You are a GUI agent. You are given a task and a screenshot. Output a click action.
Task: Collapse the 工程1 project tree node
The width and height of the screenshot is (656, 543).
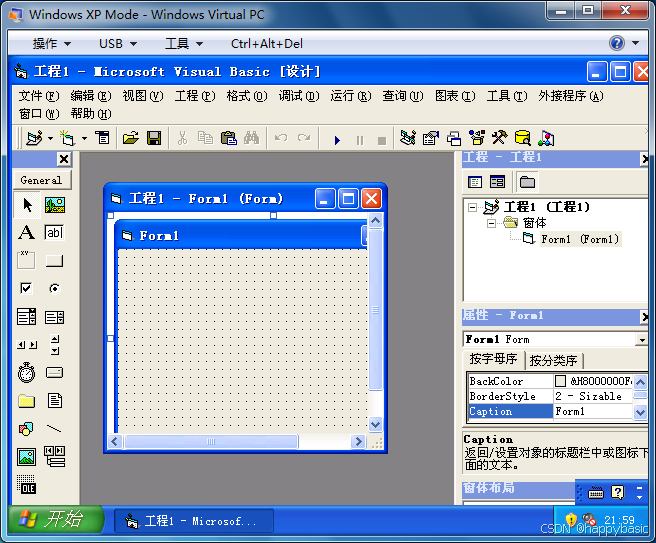point(472,207)
